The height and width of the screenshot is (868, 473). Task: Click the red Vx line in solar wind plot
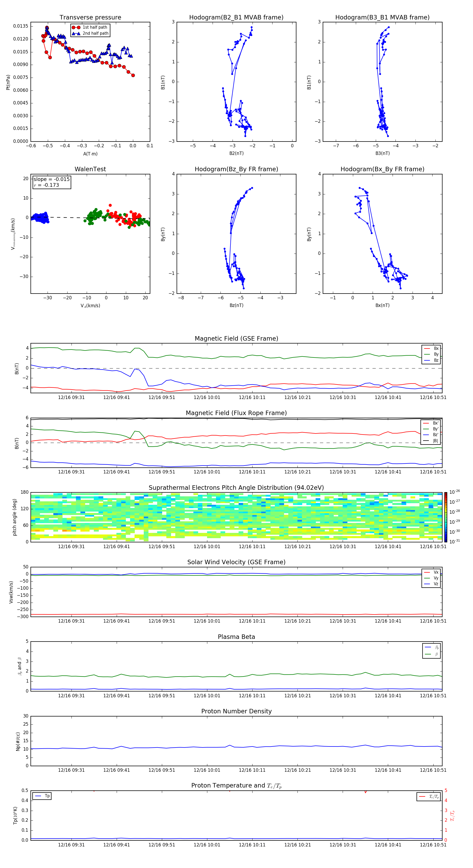coord(236,615)
